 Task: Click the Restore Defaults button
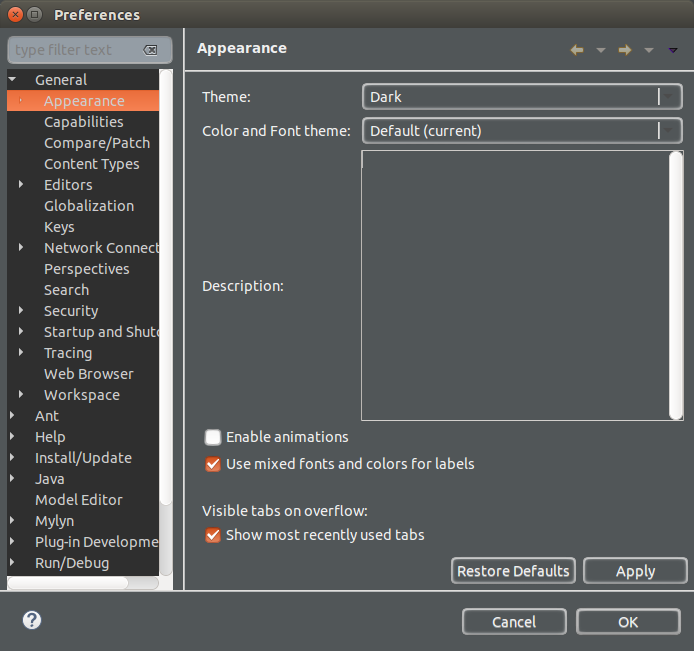pyautogui.click(x=513, y=571)
